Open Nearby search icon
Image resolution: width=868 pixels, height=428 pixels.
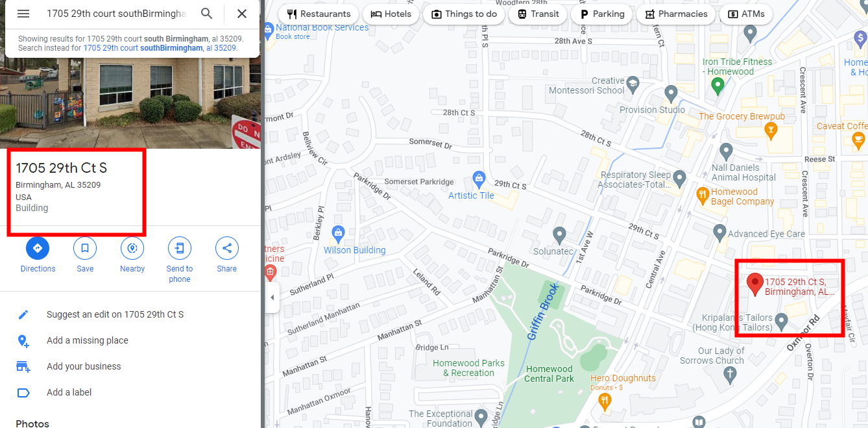(132, 248)
